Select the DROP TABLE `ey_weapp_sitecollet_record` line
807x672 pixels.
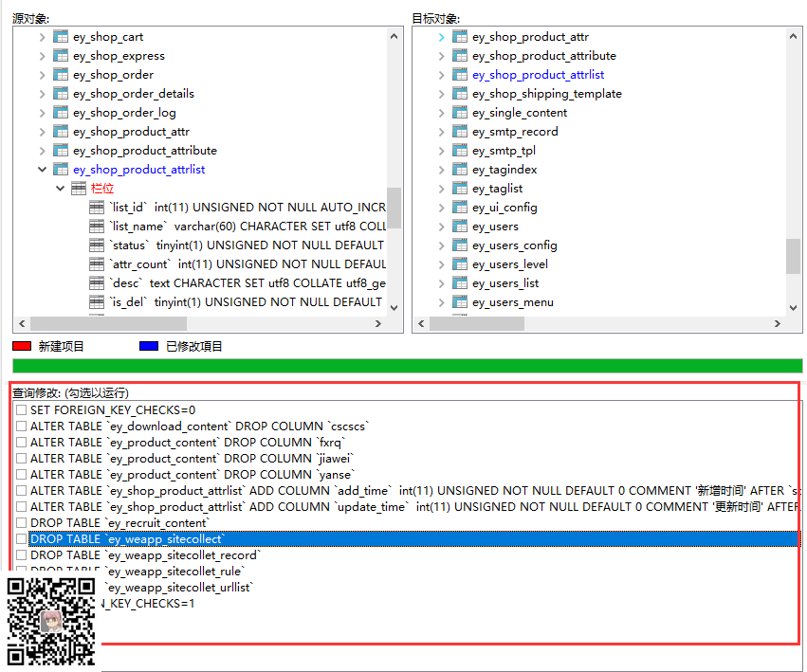pos(144,555)
